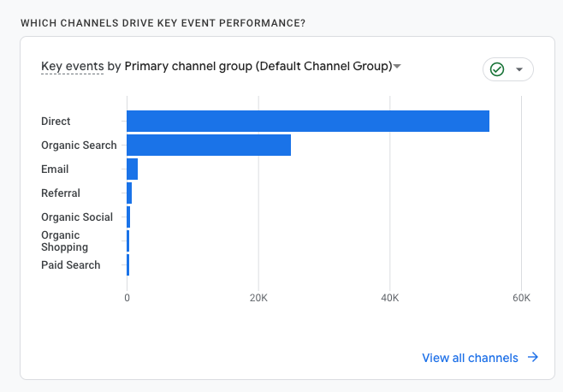Select the Referral channel label
This screenshot has height=392, width=563.
(x=61, y=193)
